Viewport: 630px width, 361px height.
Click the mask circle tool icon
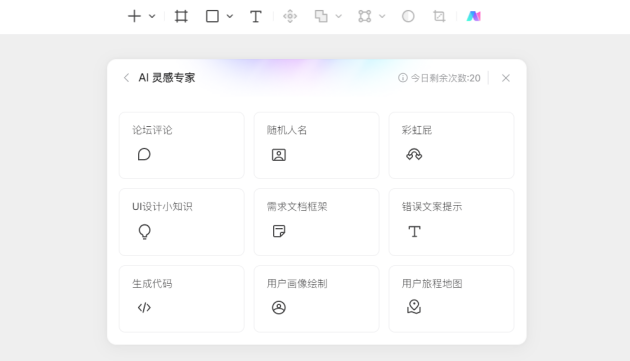408,16
